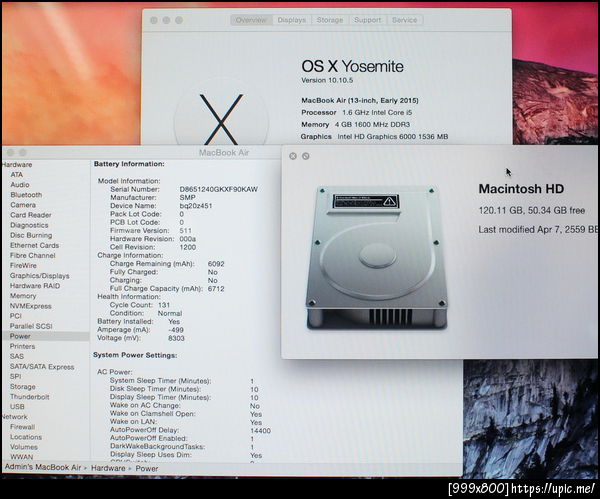The height and width of the screenshot is (499, 600).
Task: Click the Firmware Version value 511
Action: 185,230
